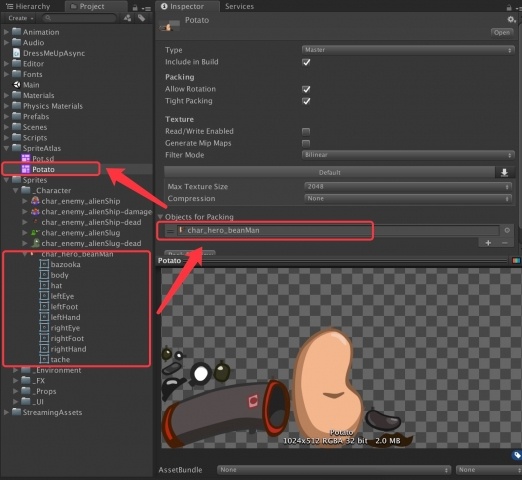Image resolution: width=522 pixels, height=480 pixels.
Task: Select the tache sprite icon
Action: pos(44,359)
